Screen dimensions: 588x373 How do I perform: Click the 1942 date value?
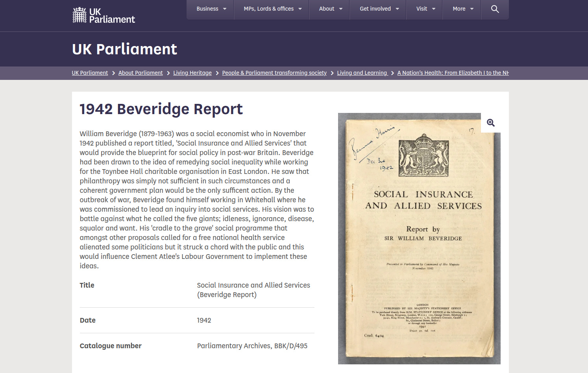tap(204, 320)
